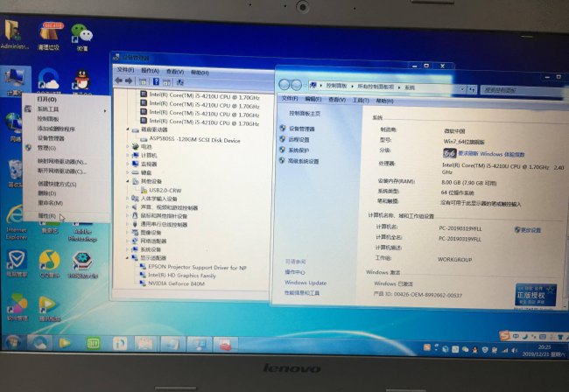Open the Recycle Bin desktop icon

pyautogui.click(x=15, y=173)
